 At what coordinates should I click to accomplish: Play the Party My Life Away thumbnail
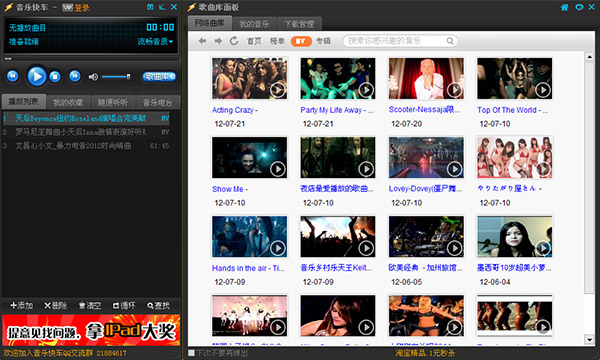click(x=338, y=78)
